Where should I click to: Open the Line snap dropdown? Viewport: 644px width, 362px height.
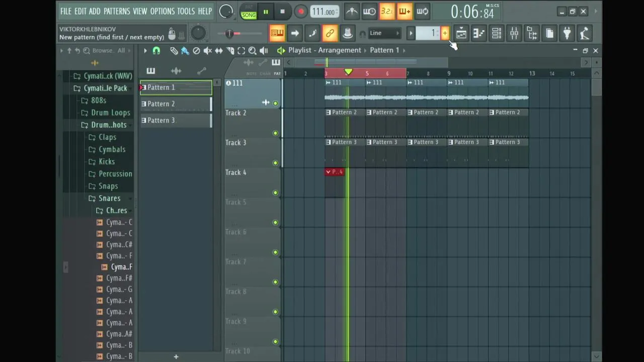(x=384, y=33)
